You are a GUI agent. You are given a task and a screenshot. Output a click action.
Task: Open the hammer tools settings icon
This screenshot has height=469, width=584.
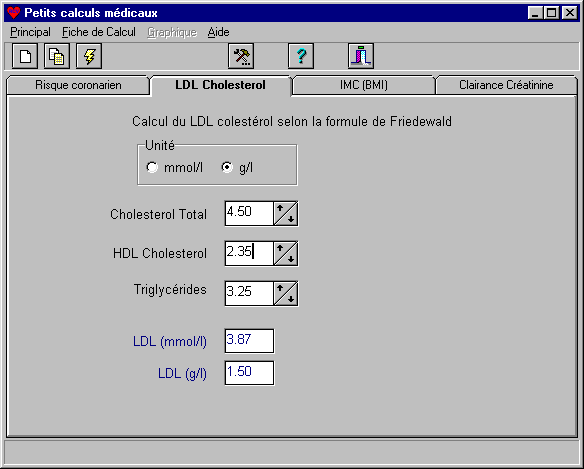click(241, 56)
